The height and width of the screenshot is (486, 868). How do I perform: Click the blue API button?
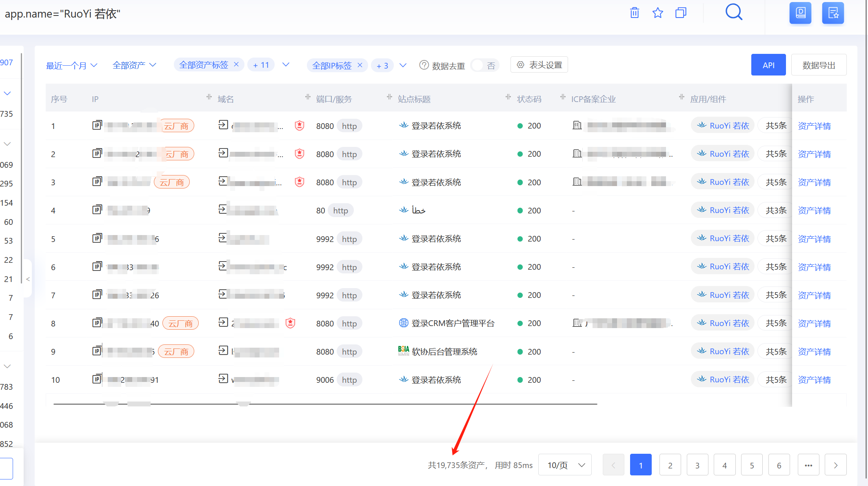click(768, 65)
